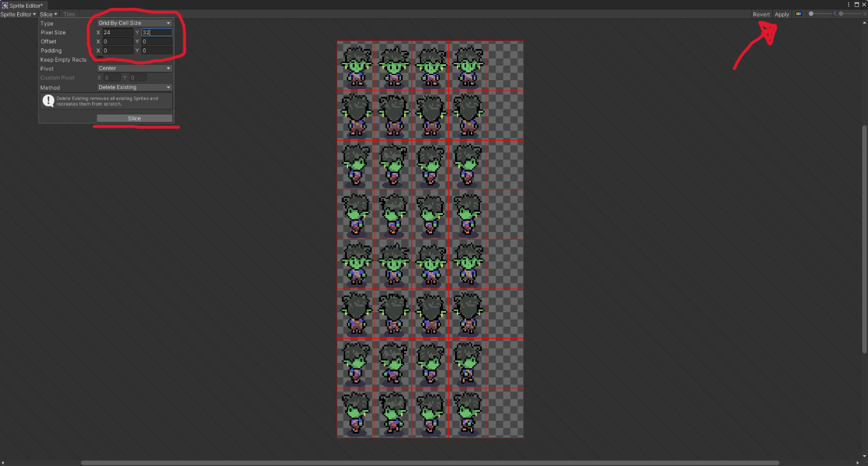Toggle the Keep Empty Rects checkbox
Viewport: 868px width, 466px height.
[x=100, y=59]
